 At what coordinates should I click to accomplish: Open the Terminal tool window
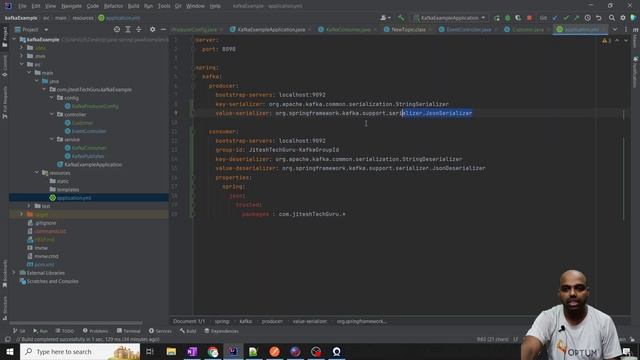(128, 331)
